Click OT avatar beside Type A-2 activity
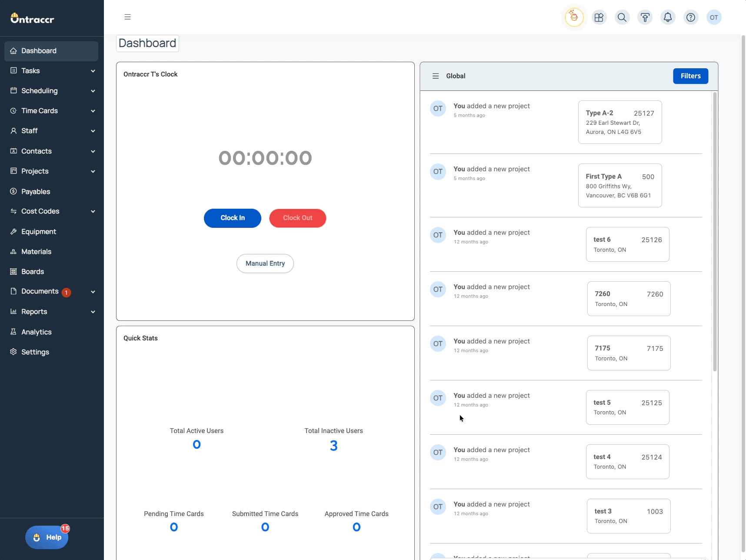Image resolution: width=746 pixels, height=560 pixels. (x=438, y=109)
